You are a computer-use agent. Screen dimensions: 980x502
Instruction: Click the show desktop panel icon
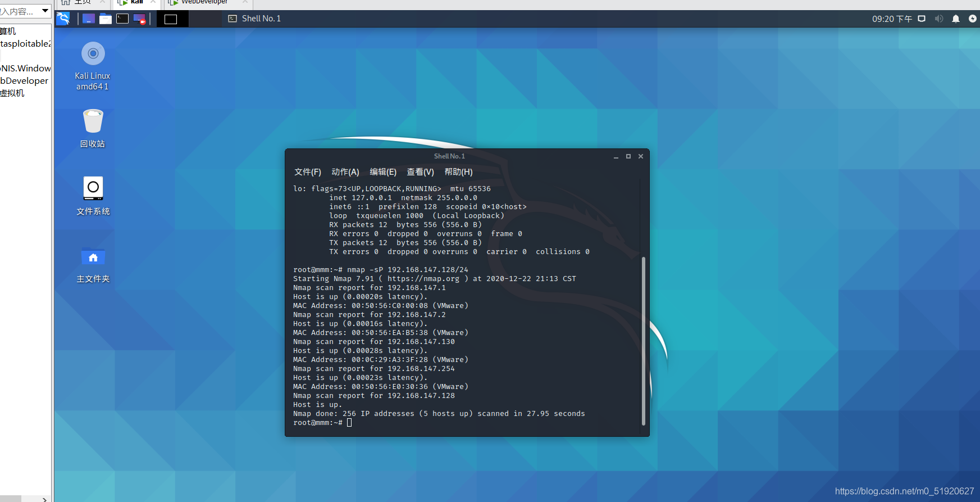coord(89,19)
